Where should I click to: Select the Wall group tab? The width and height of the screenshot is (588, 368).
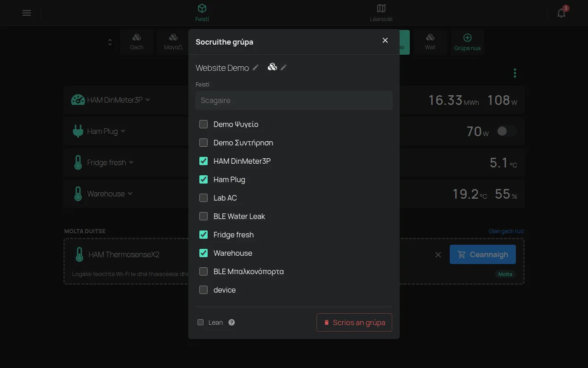pyautogui.click(x=430, y=42)
